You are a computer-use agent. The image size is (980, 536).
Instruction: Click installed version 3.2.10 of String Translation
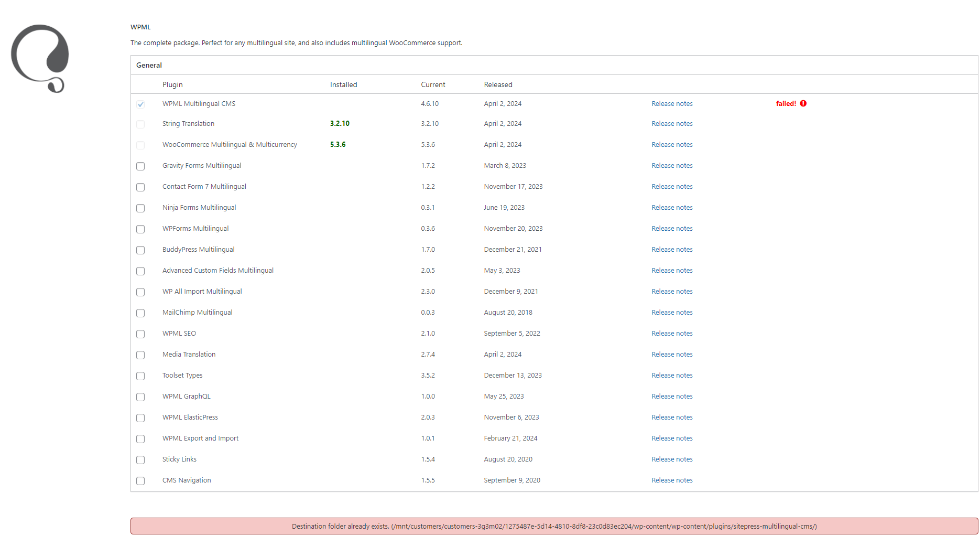coord(340,124)
